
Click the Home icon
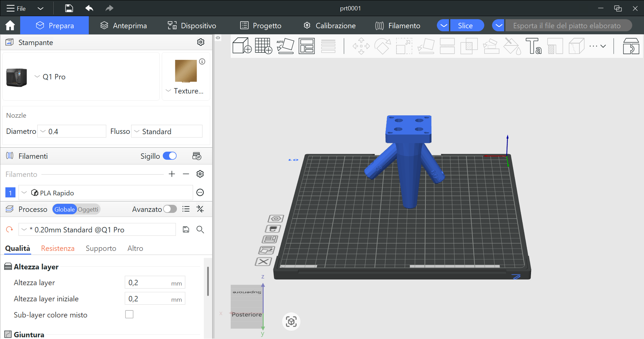tap(10, 26)
